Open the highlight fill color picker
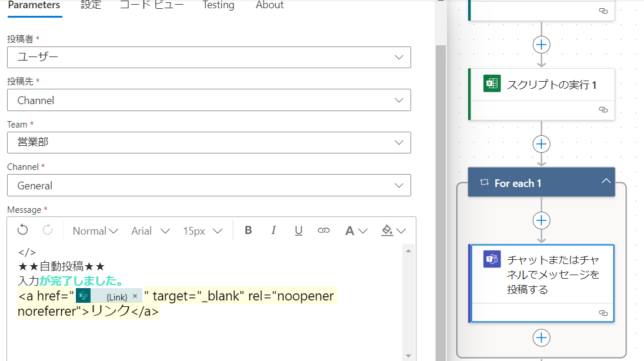 click(x=393, y=231)
